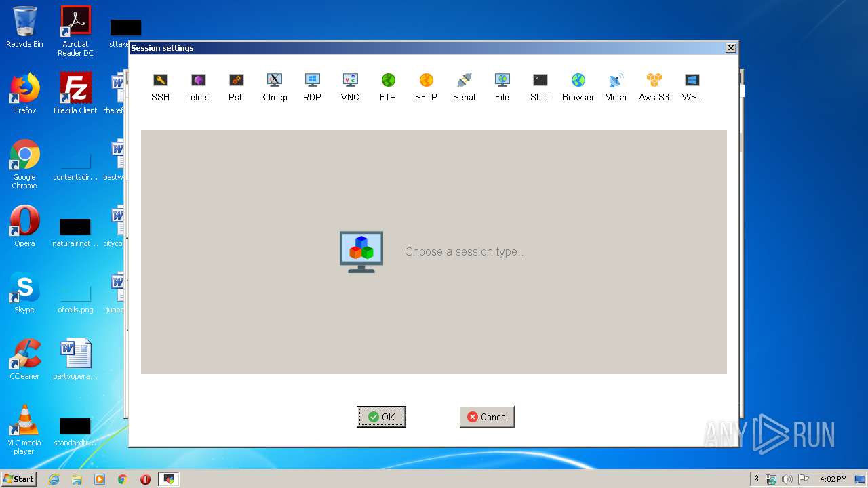Launch Opera from the desktop
The width and height of the screenshot is (868, 488).
click(24, 226)
